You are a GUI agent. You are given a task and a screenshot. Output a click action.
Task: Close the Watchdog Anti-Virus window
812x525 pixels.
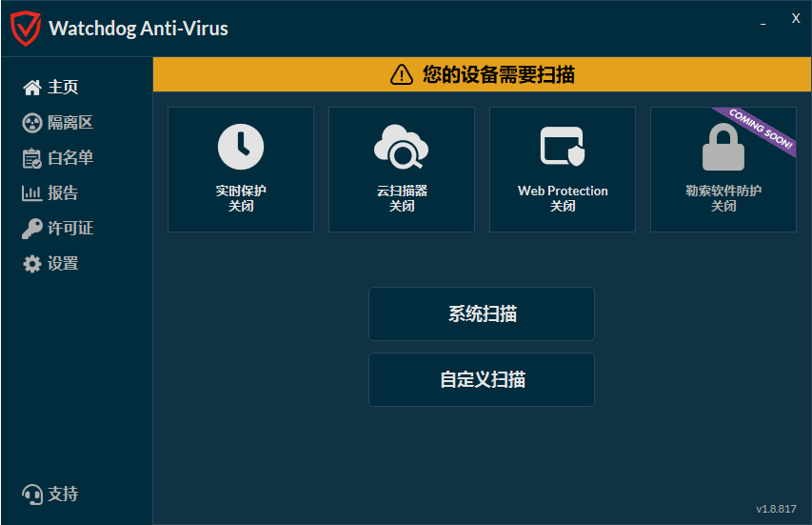tap(796, 19)
